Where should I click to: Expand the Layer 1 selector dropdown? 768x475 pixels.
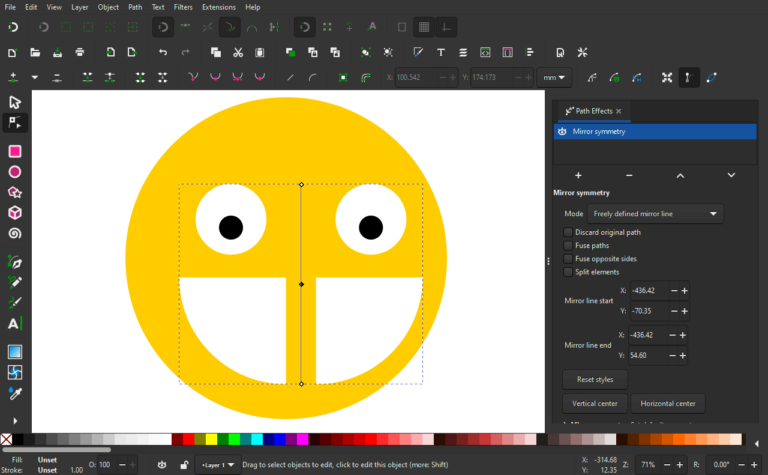(x=218, y=465)
